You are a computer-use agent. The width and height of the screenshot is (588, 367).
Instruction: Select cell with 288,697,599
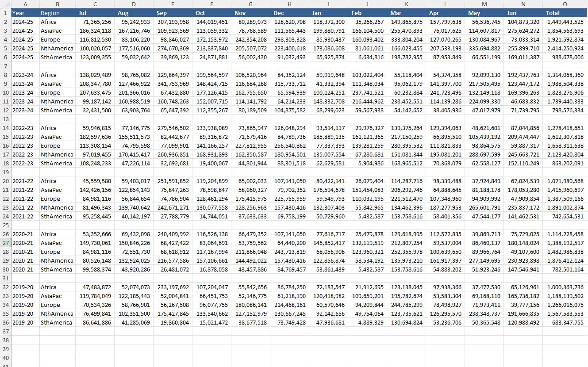point(484,154)
